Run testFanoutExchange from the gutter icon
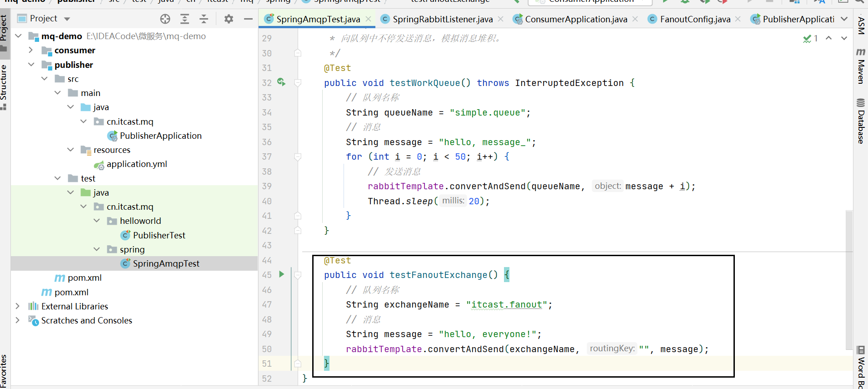 [x=282, y=274]
